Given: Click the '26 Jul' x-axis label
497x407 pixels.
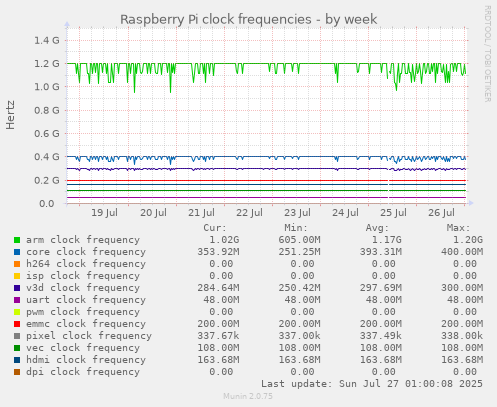Looking at the screenshot, I should 441,213.
